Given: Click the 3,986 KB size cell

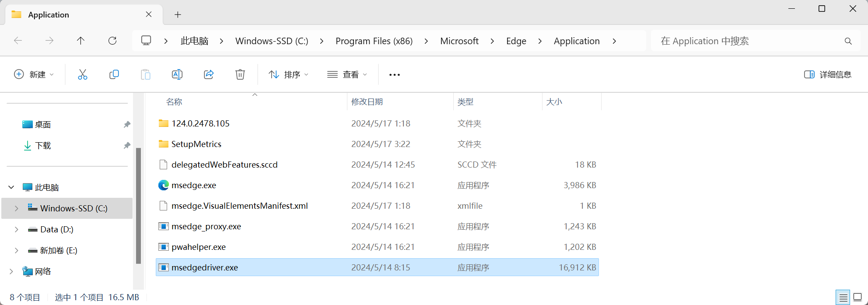Looking at the screenshot, I should (580, 185).
